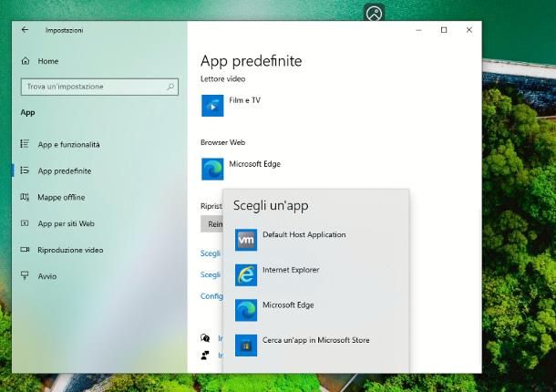Minimize the Impostazioni window
556x392 pixels.
pos(418,30)
